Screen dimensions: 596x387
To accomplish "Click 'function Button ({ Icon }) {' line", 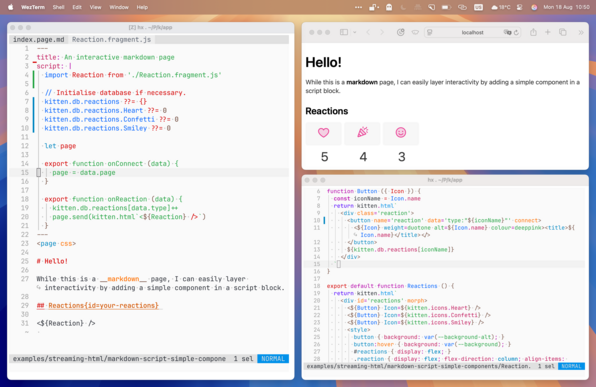I will 374,191.
